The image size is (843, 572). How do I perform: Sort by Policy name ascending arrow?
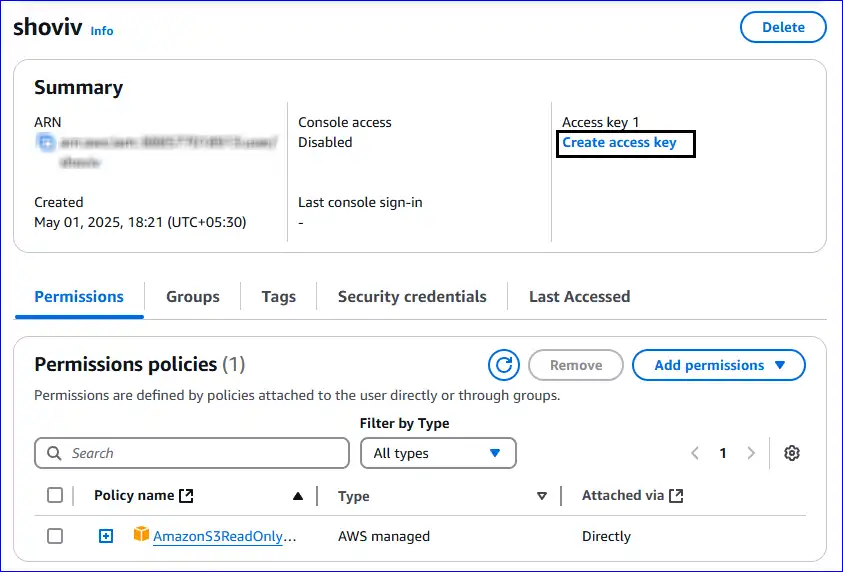(x=298, y=496)
